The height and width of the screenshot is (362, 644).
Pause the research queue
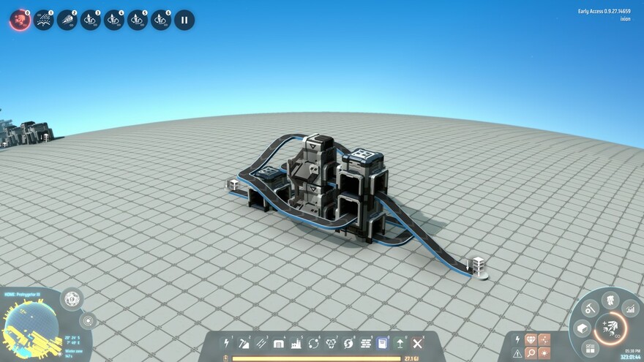[x=184, y=20]
